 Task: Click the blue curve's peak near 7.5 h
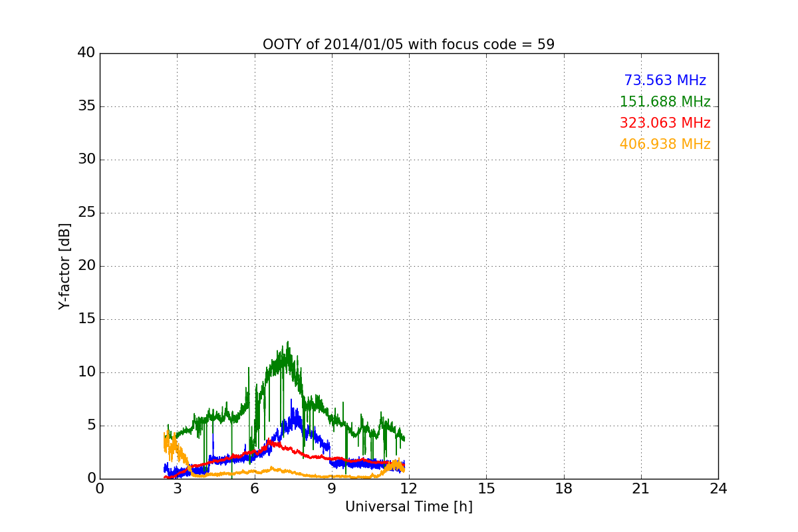[x=291, y=400]
